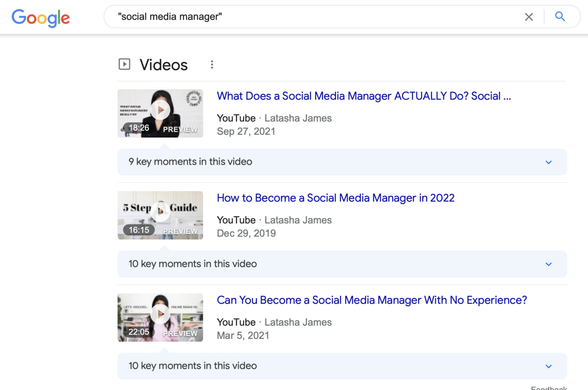Open the three-dot menu next to Videos
The image size is (588, 390).
point(212,64)
